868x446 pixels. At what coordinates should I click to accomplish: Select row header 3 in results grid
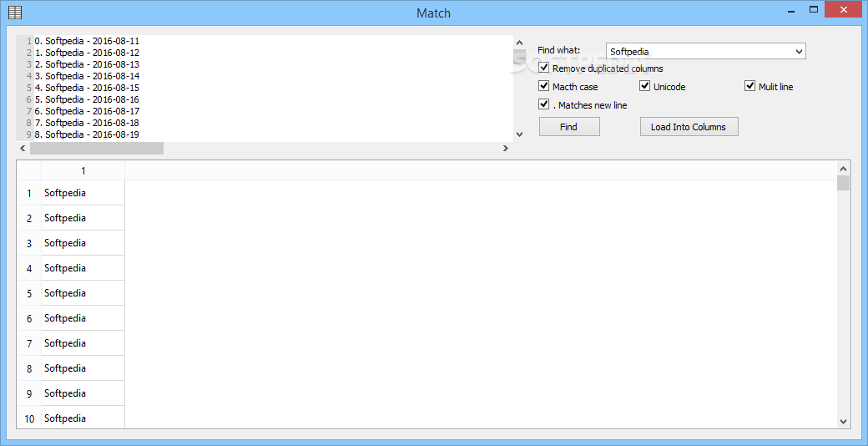[29, 243]
